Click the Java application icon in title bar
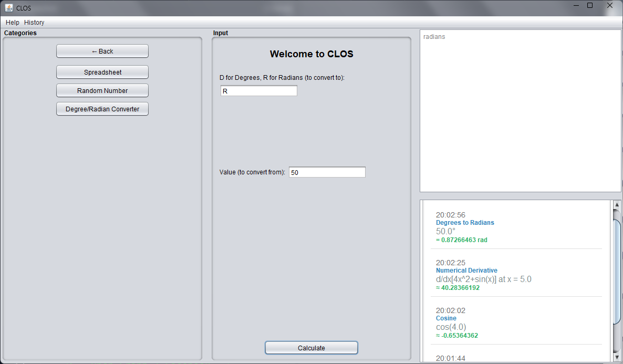 tap(9, 7)
